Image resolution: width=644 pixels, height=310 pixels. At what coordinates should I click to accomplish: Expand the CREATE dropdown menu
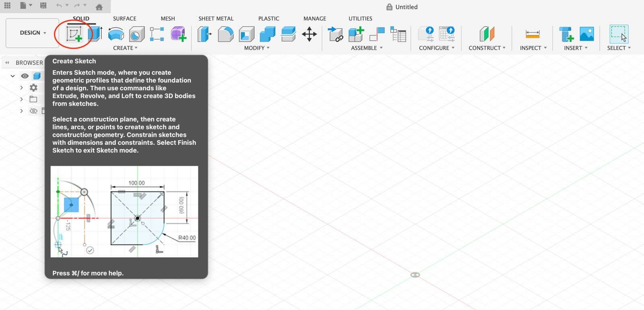(125, 48)
